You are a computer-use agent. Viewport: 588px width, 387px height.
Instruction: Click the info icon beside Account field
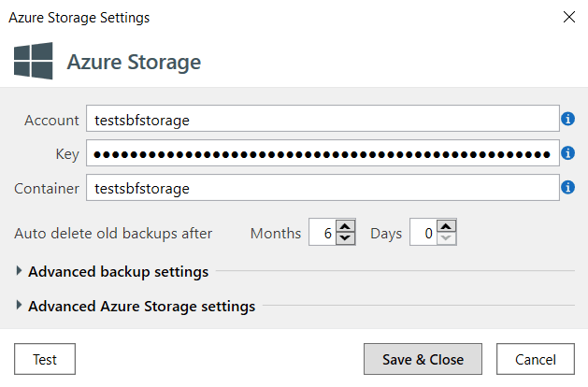pos(567,119)
